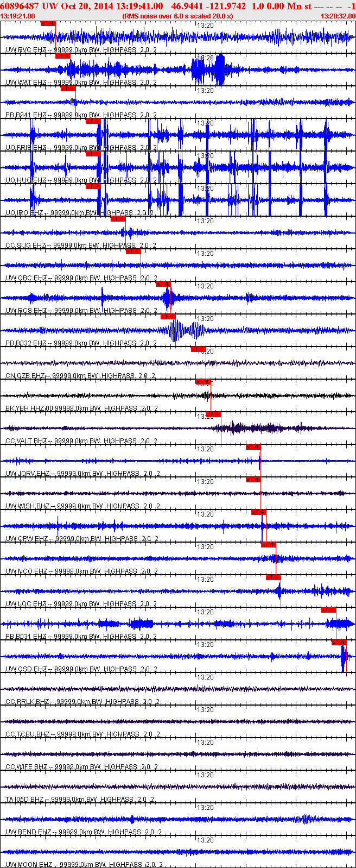The height and width of the screenshot is (868, 356).
Task: Select the pick flag on the CC SUG trace
Action: coord(118,219)
